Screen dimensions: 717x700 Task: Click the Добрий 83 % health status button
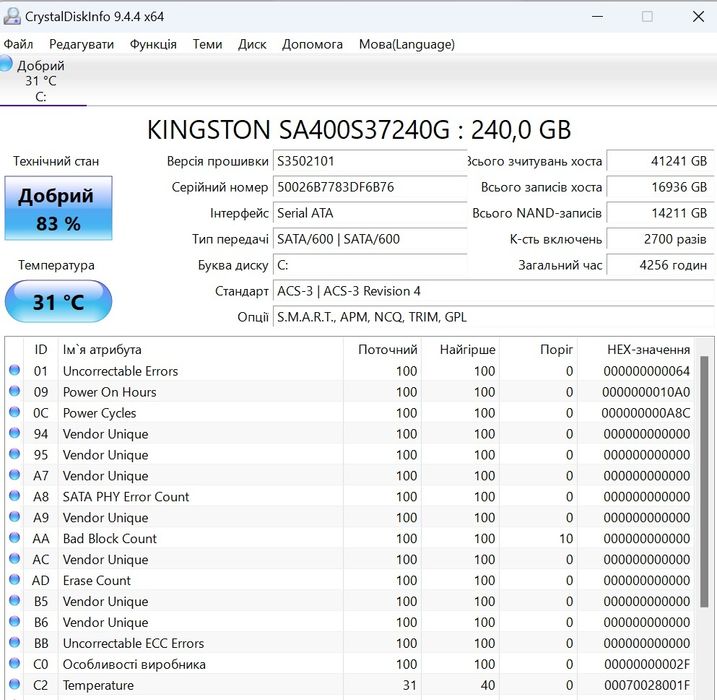(x=59, y=208)
